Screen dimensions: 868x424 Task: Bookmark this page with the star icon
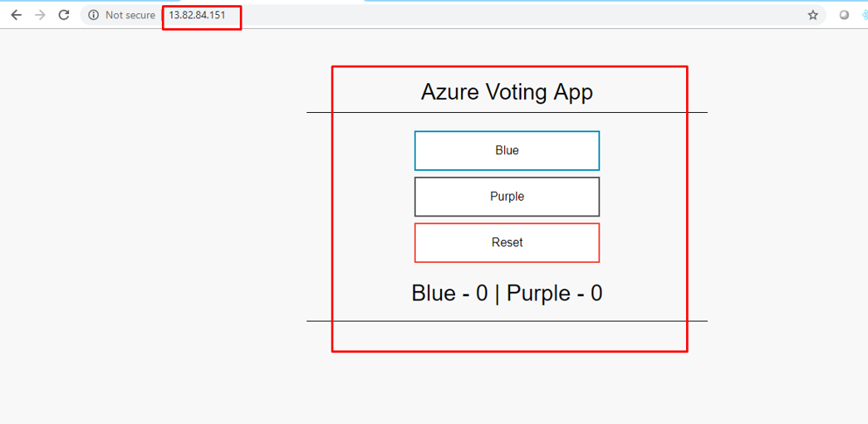point(813,16)
